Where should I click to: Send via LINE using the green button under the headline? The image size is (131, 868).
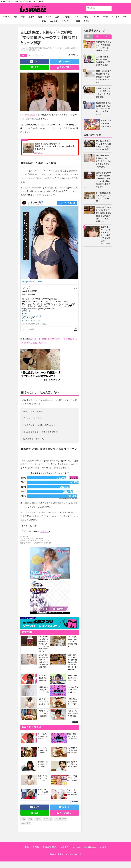coord(35,67)
